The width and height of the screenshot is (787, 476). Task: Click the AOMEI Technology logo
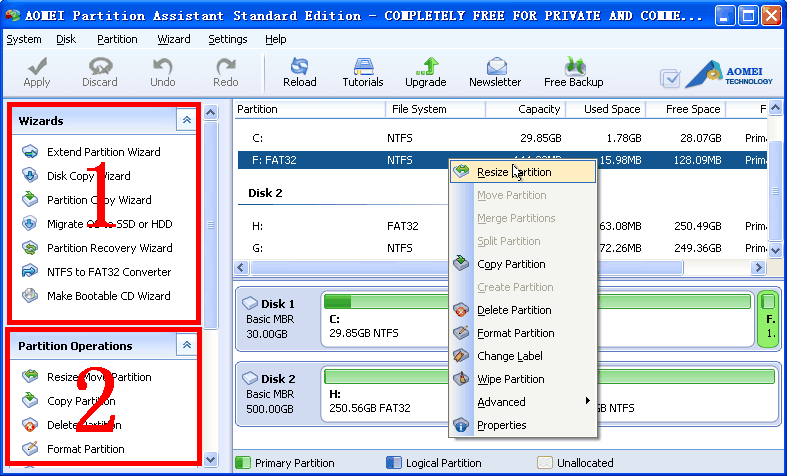pos(729,75)
